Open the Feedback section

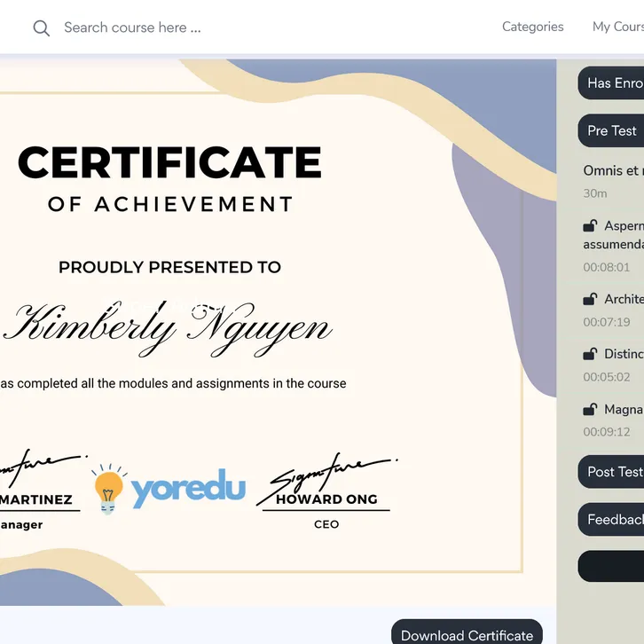tap(612, 519)
